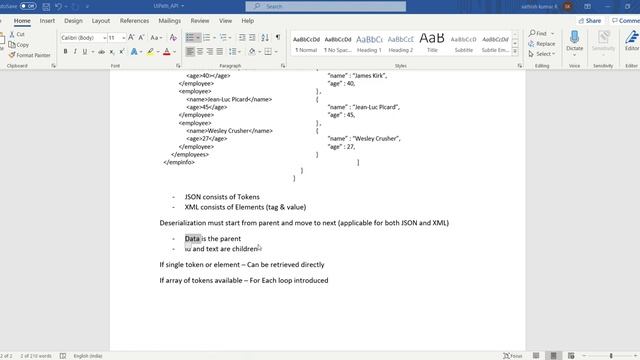Toggle underline formatting

85,52
